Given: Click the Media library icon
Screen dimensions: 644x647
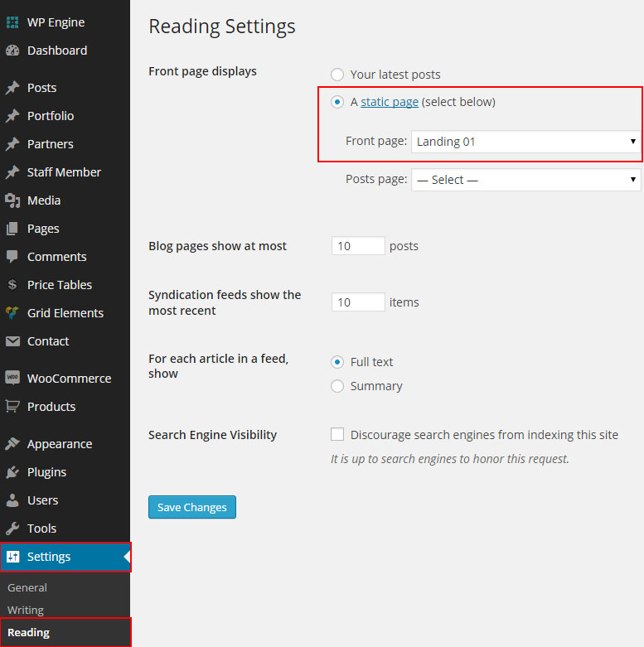Looking at the screenshot, I should click(12, 200).
